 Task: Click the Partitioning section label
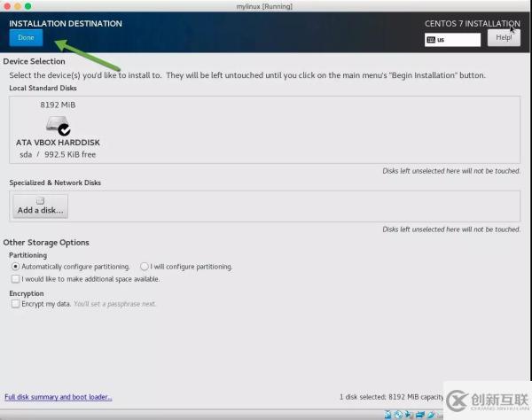[x=27, y=255]
